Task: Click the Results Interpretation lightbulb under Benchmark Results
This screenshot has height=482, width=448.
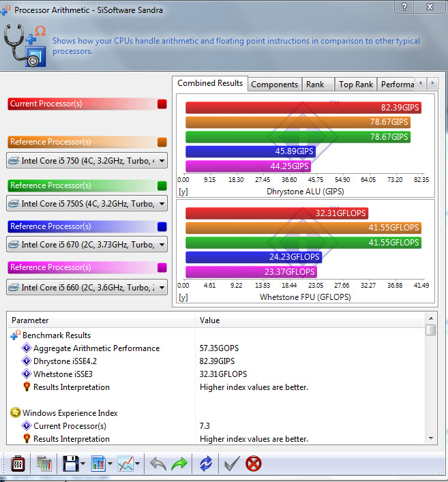Action: (27, 387)
